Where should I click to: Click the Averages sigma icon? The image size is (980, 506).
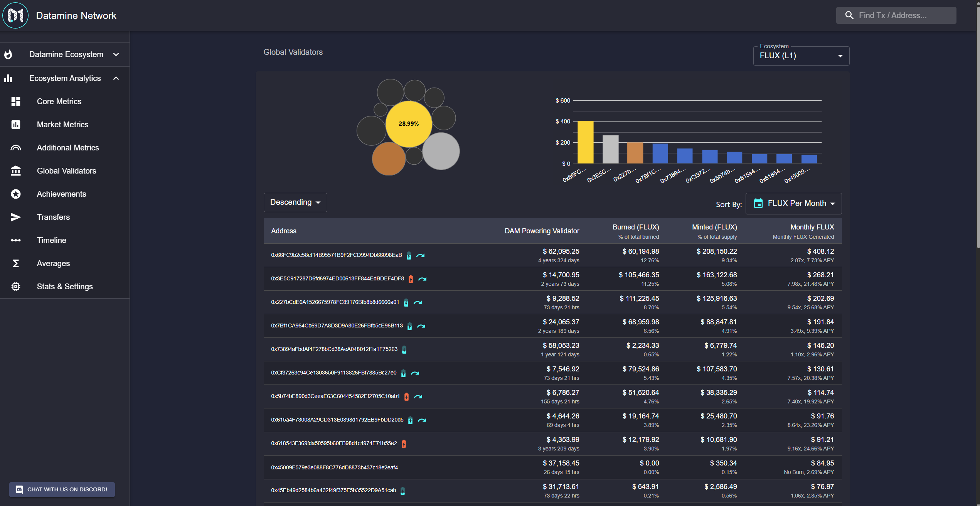[x=16, y=263]
